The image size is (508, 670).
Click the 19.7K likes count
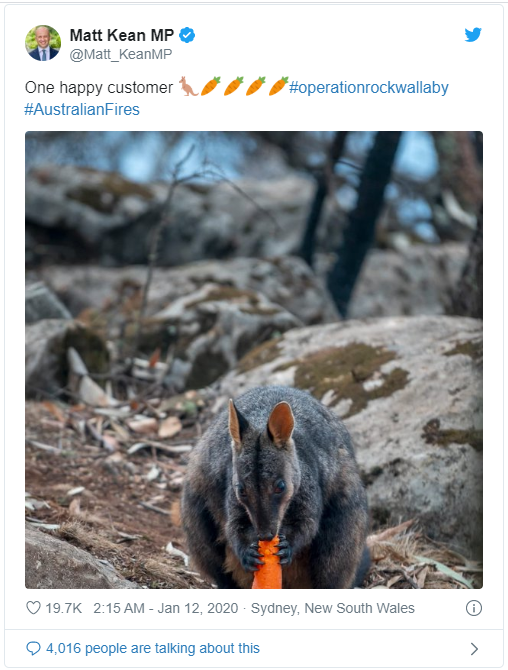point(64,608)
